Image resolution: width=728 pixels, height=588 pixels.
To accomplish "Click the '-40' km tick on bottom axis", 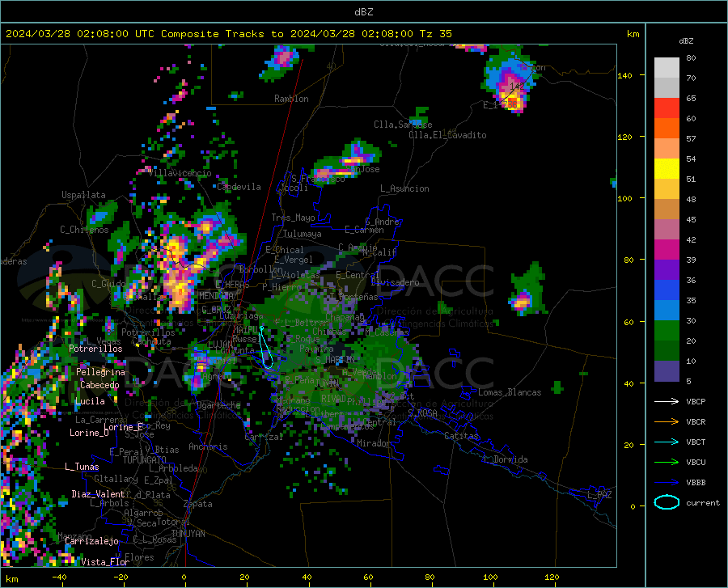I will (x=59, y=577).
